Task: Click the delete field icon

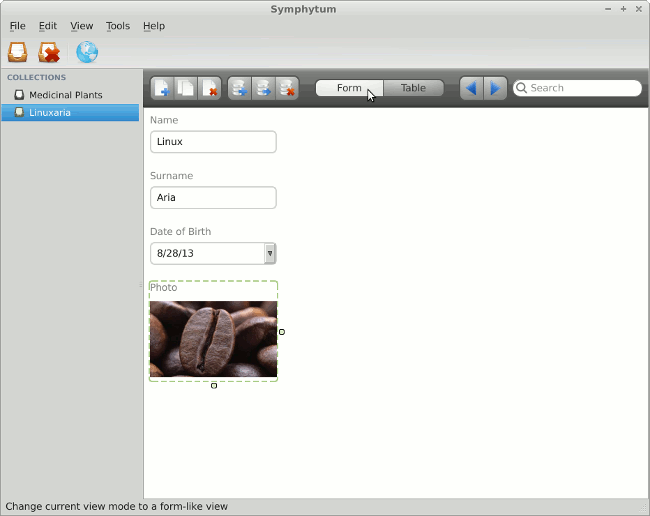Action: [287, 88]
